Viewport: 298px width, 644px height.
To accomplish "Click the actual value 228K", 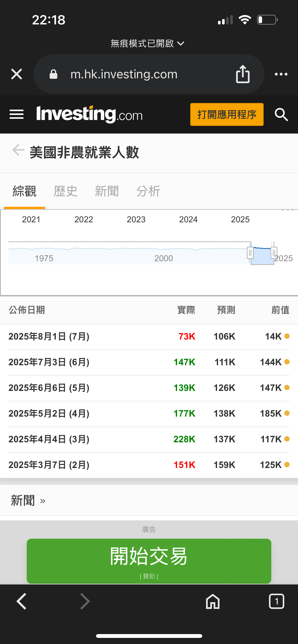I will 184,439.
